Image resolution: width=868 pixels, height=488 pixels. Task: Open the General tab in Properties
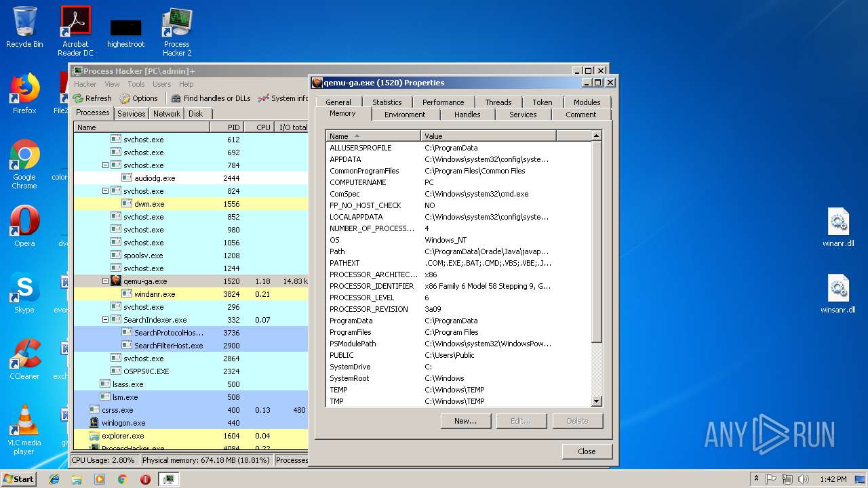(338, 102)
